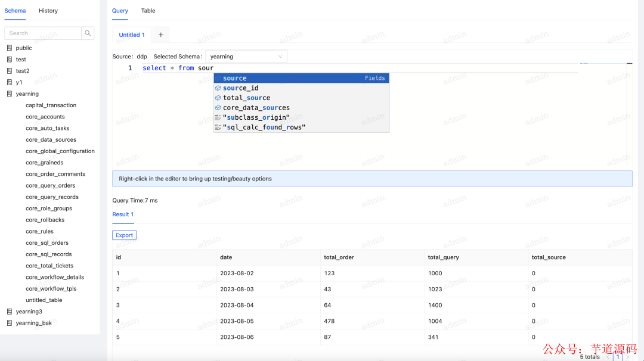Click field icon next to core_data_sources suggestion
Viewport: 644px width, 361px height.
tap(218, 108)
